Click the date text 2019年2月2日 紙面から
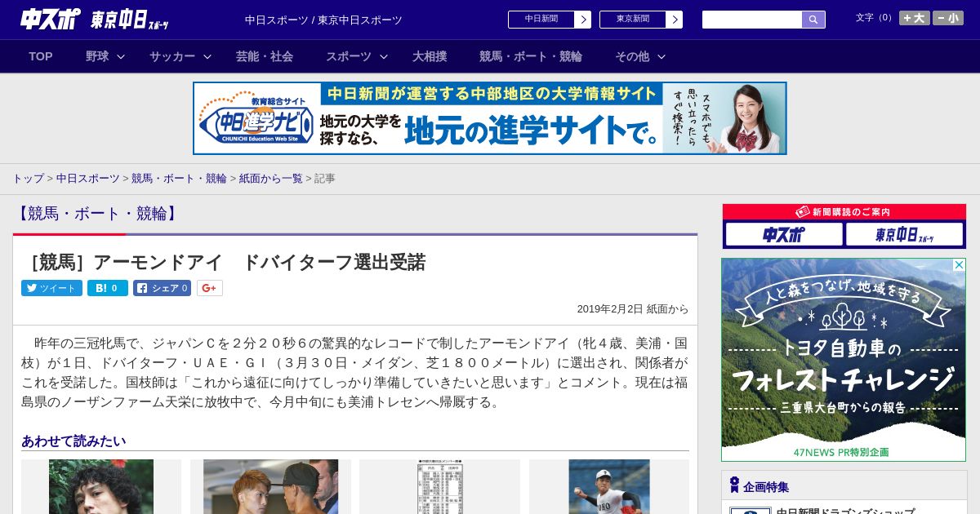980x514 pixels. [633, 309]
